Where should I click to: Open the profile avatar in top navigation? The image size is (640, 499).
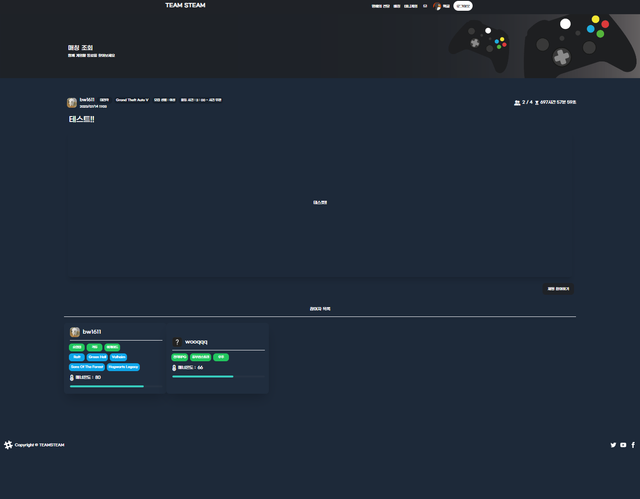click(x=437, y=6)
